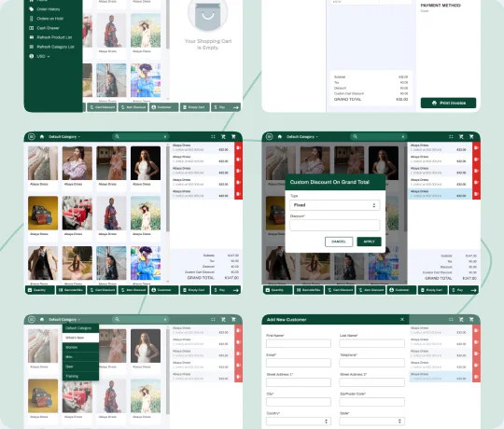Viewport: 504px width, 429px height.
Task: Click the hold-cart icon on the five-item cart screen
Action: [x=223, y=137]
